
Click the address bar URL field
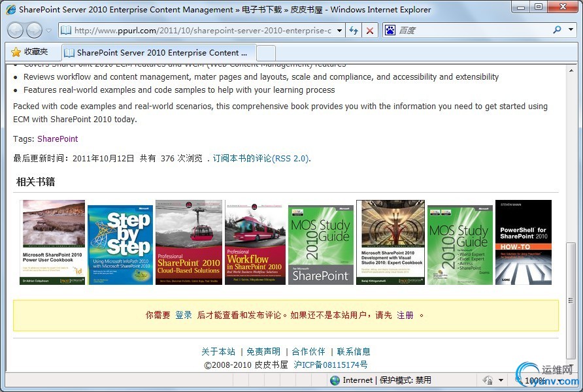[x=203, y=31]
